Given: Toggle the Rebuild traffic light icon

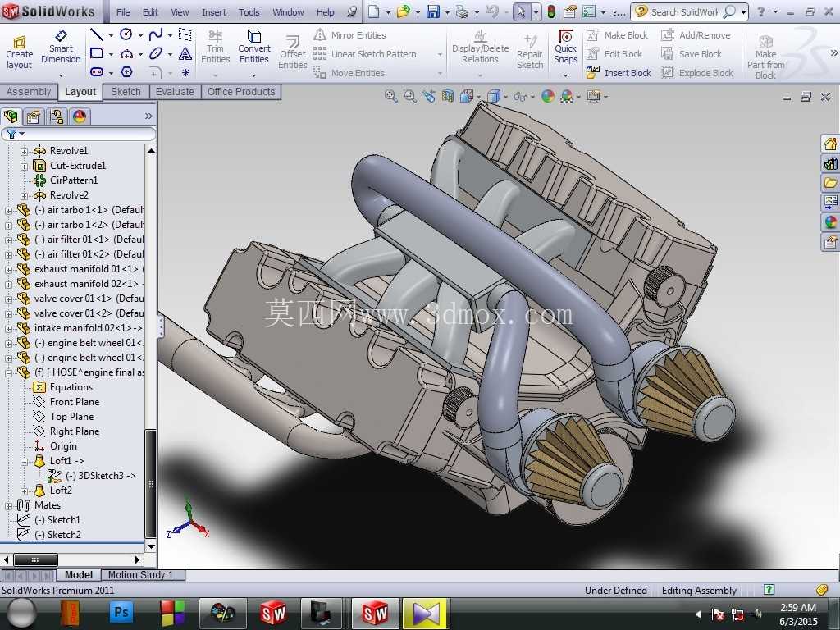Looking at the screenshot, I should tap(550, 11).
